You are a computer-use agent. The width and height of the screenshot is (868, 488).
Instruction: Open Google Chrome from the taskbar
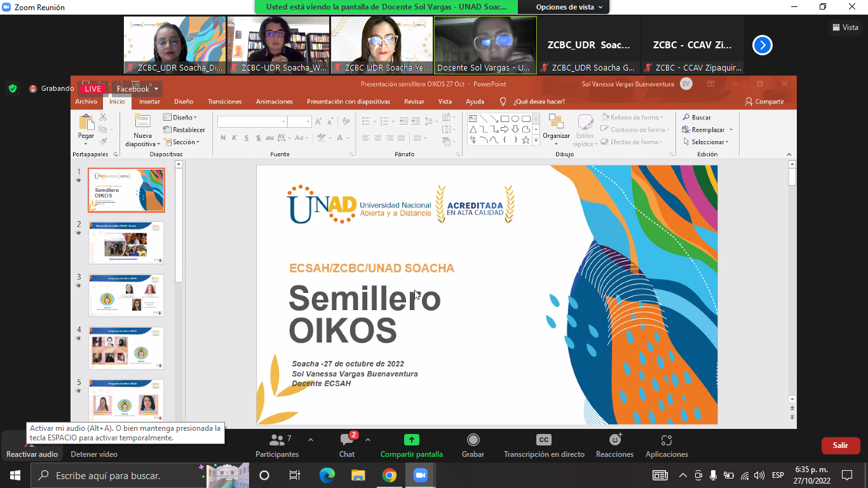tap(390, 475)
